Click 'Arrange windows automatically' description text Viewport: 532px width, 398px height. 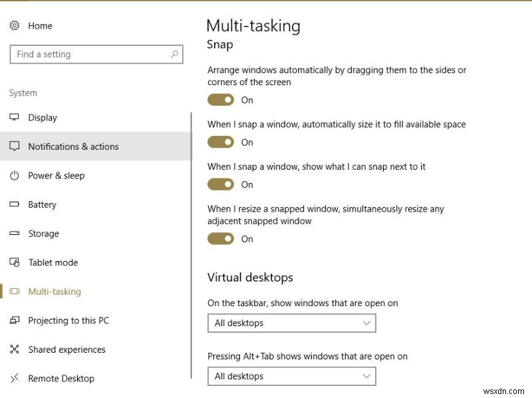pyautogui.click(x=336, y=76)
